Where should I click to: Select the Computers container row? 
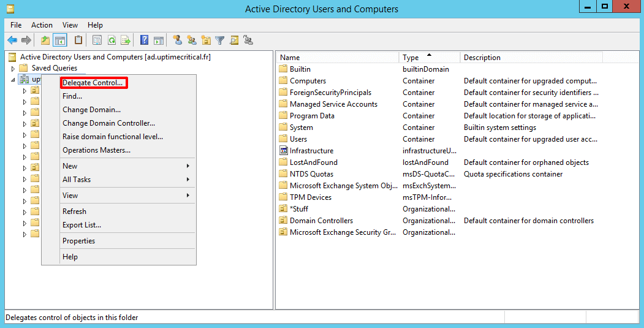[439, 81]
